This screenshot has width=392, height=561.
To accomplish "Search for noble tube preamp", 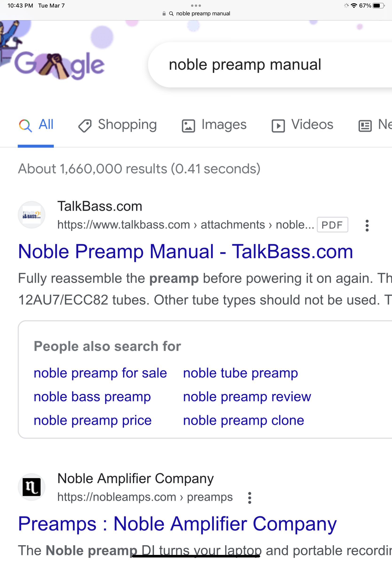I will tap(240, 373).
